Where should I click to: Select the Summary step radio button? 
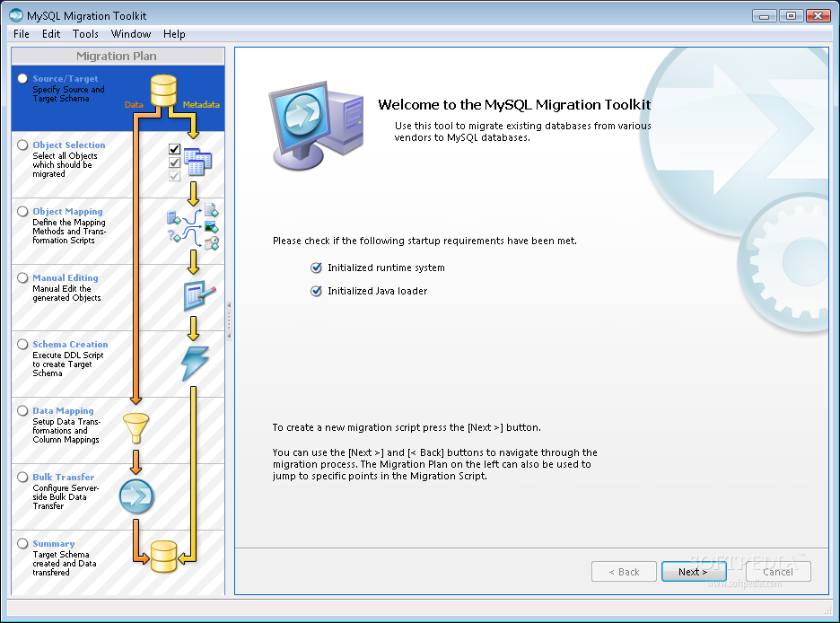[x=22, y=543]
